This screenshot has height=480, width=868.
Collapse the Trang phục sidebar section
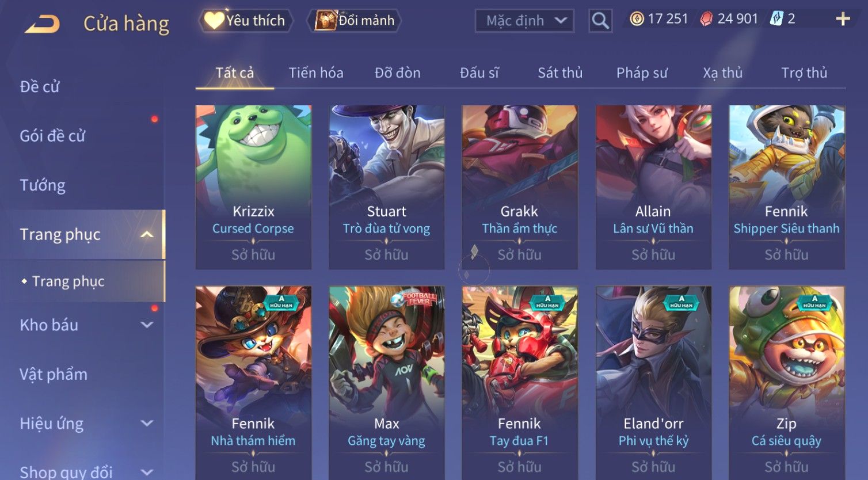pos(147,234)
